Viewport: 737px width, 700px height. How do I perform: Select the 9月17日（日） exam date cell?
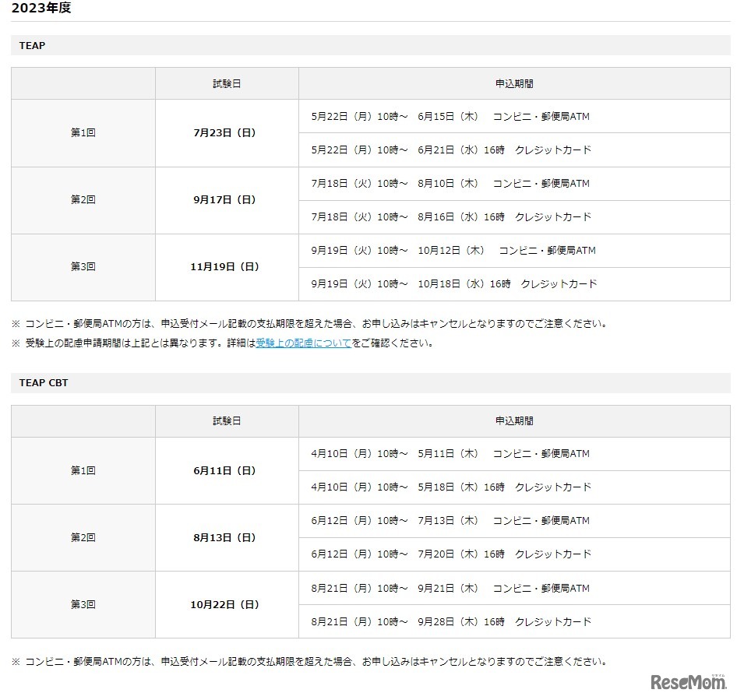point(227,200)
